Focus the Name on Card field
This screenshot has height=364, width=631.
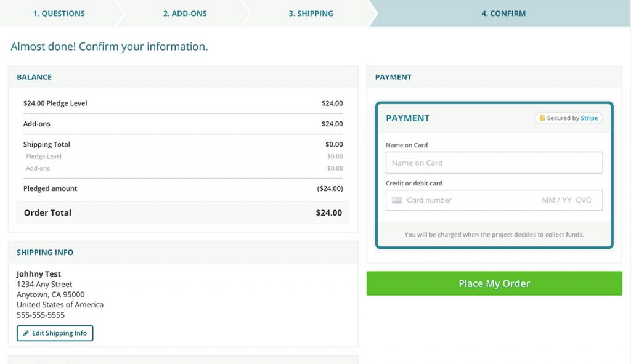click(x=494, y=163)
